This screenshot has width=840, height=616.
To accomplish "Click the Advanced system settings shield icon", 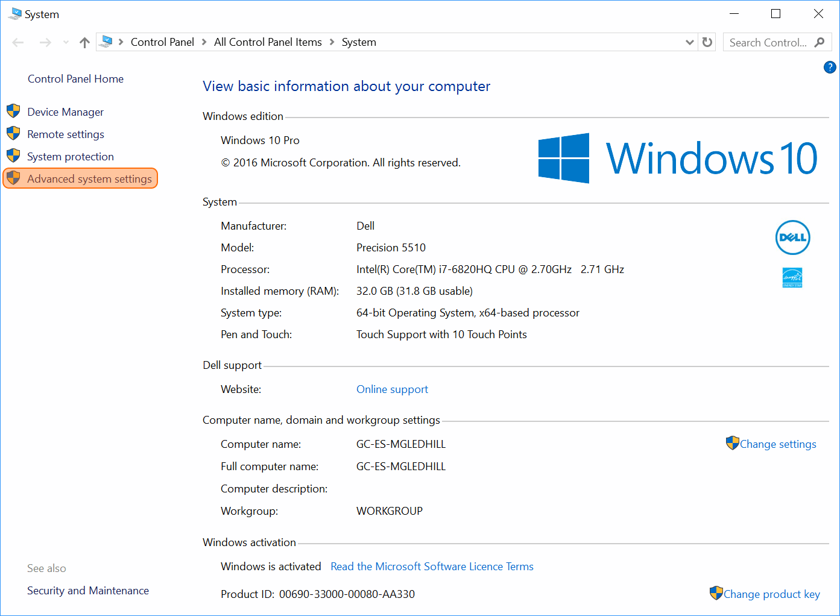I will pyautogui.click(x=13, y=178).
